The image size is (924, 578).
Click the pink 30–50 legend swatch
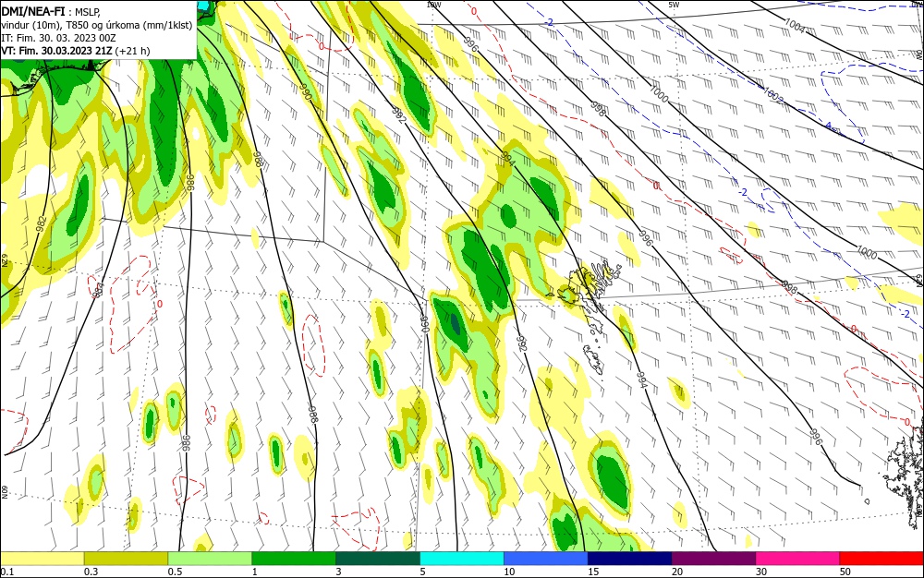(x=797, y=559)
